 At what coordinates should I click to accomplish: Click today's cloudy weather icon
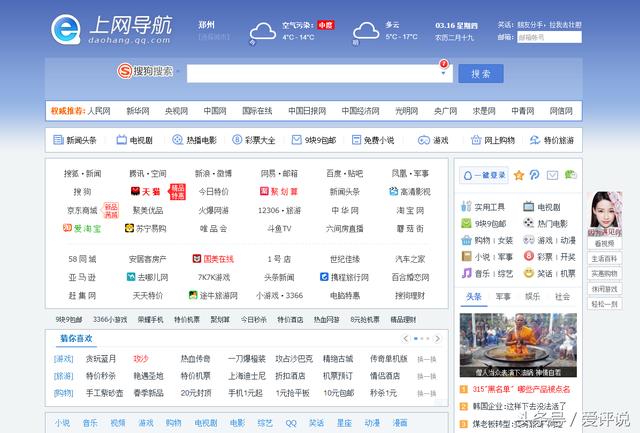(x=262, y=31)
